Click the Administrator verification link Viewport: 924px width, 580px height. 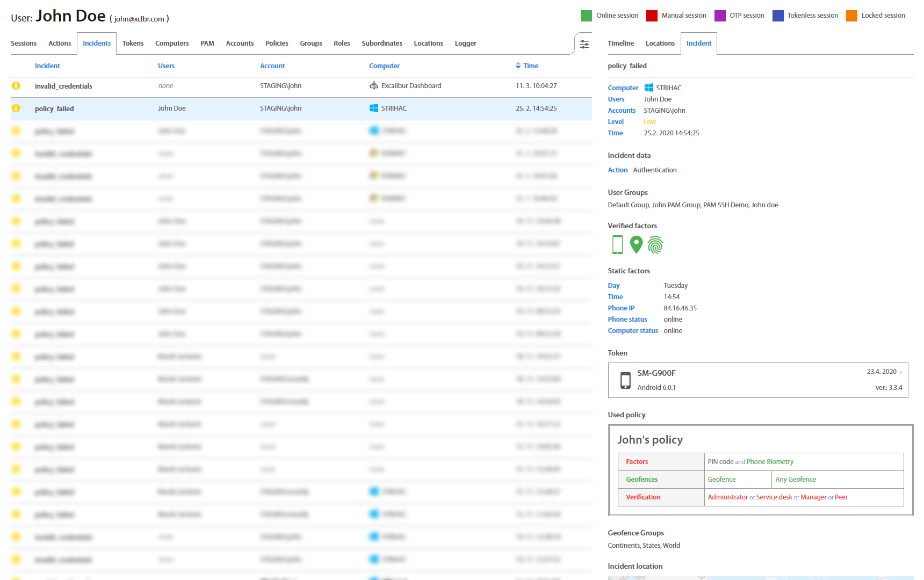click(727, 497)
